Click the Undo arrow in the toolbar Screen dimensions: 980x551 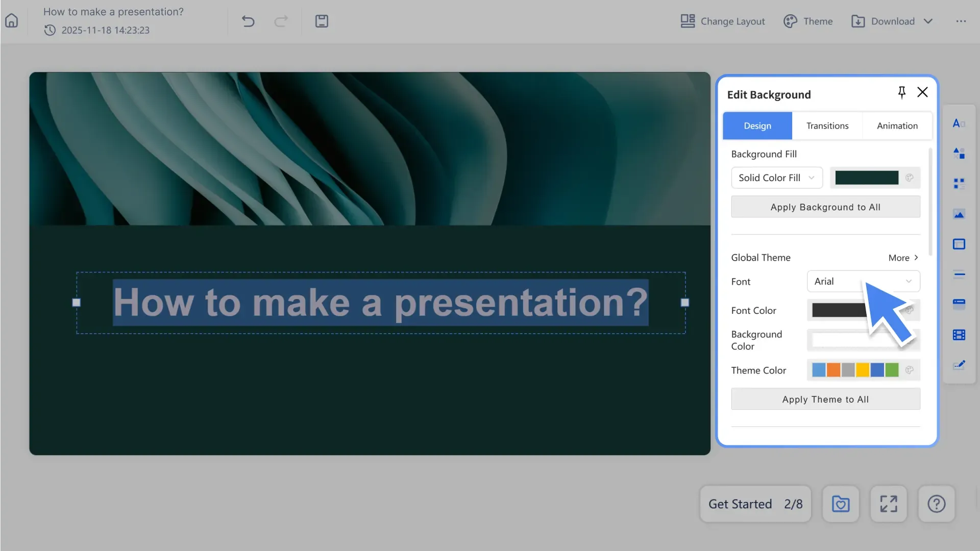248,21
